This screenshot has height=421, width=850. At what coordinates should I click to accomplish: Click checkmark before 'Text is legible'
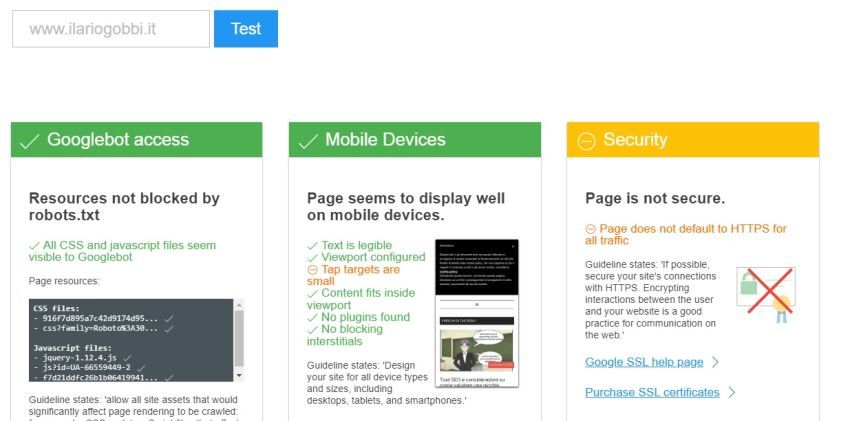point(312,246)
